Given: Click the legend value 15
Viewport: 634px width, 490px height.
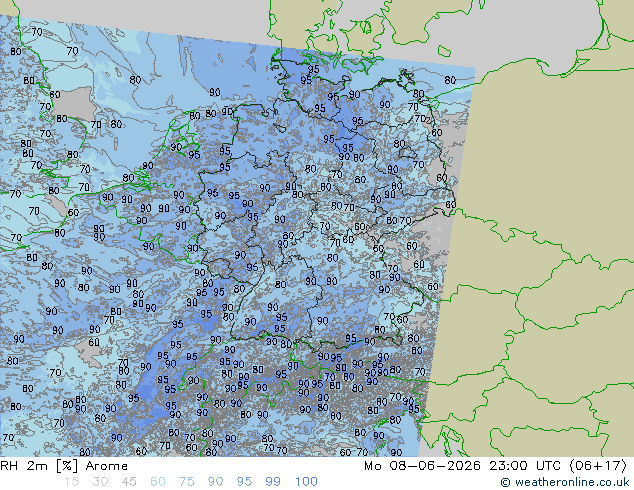Looking at the screenshot, I should click(x=71, y=482).
